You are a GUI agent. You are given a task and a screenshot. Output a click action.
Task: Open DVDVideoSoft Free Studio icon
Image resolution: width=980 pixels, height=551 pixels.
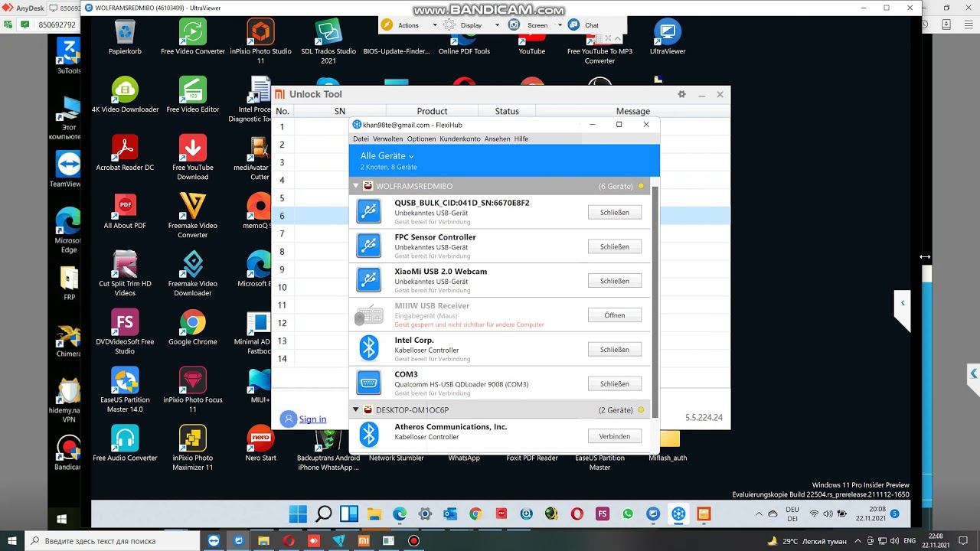[125, 332]
